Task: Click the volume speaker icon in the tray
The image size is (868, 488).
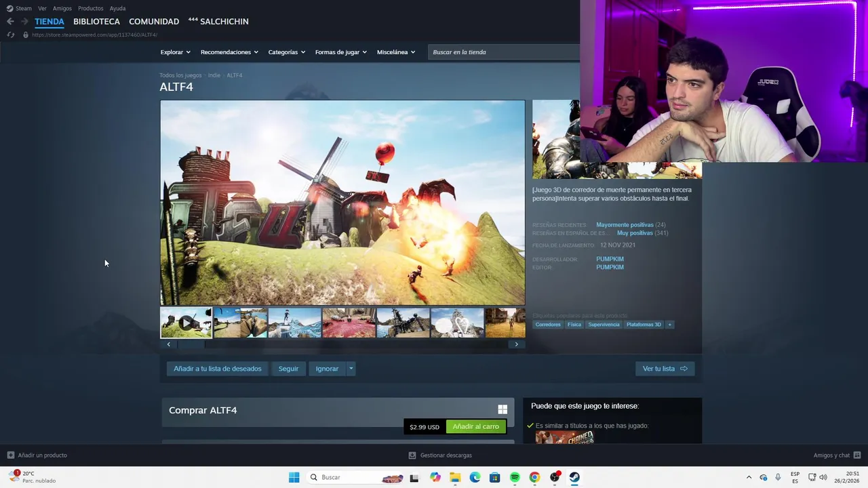Action: click(823, 477)
